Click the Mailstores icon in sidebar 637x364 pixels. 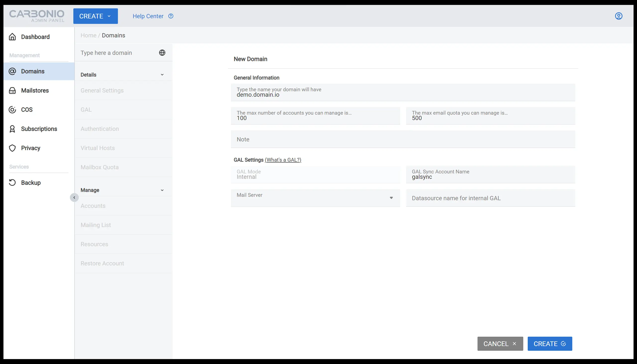click(x=12, y=90)
